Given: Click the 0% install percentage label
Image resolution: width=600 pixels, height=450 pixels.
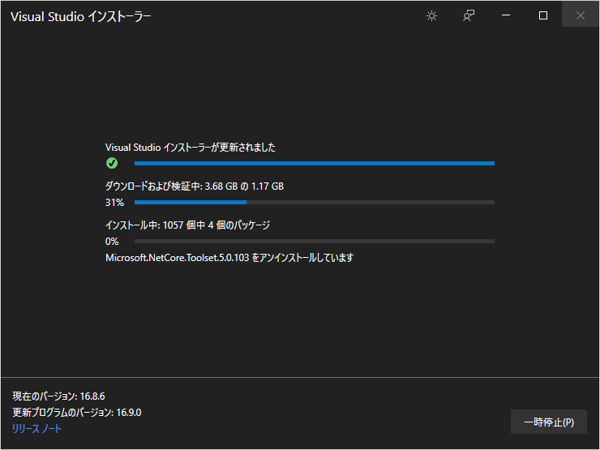Looking at the screenshot, I should 112,241.
